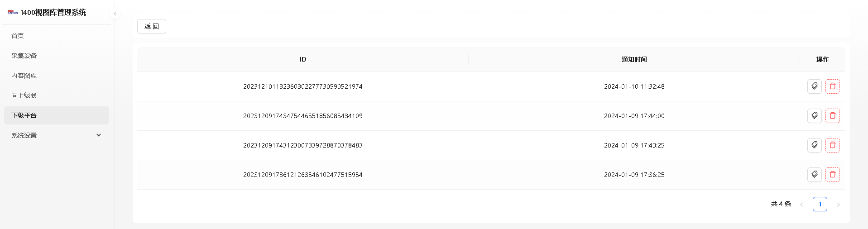868x229 pixels.
Task: Click the tag icon for the 17:43:25 row
Action: 814,145
